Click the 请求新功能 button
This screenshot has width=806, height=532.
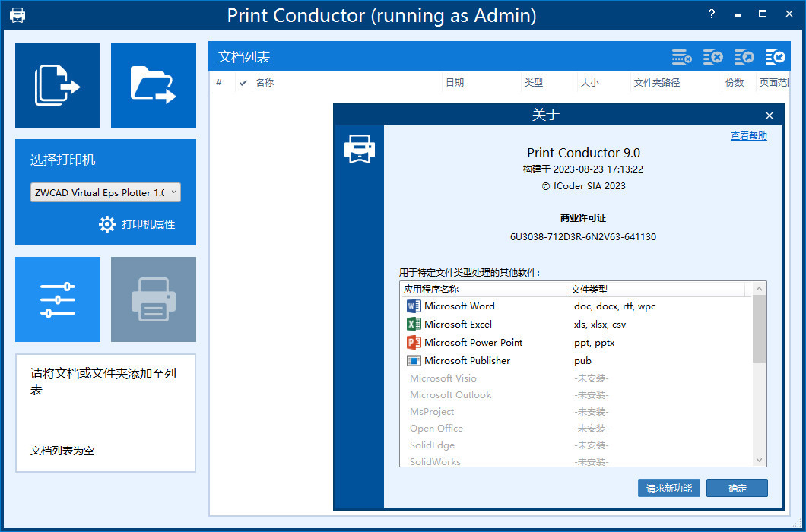[669, 489]
